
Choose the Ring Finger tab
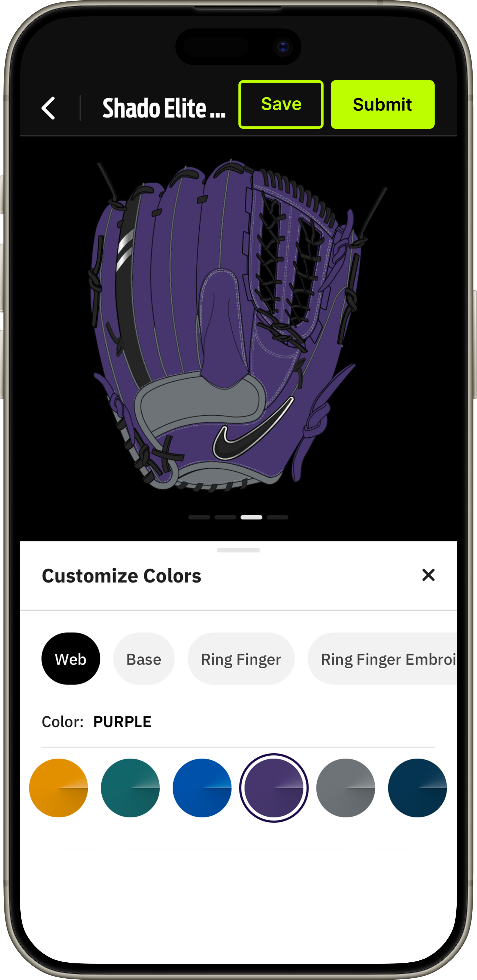coord(241,659)
